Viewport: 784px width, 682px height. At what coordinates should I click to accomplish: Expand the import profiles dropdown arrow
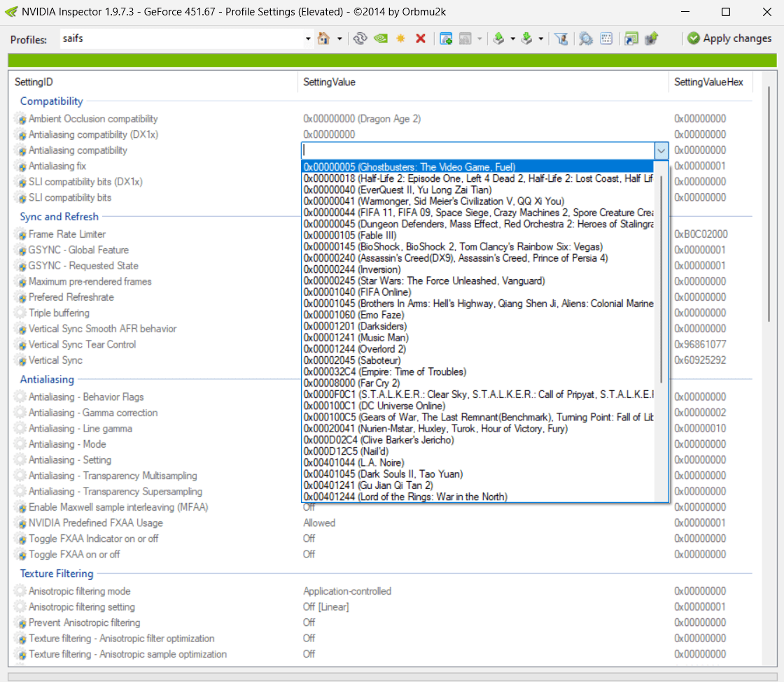(x=542, y=38)
